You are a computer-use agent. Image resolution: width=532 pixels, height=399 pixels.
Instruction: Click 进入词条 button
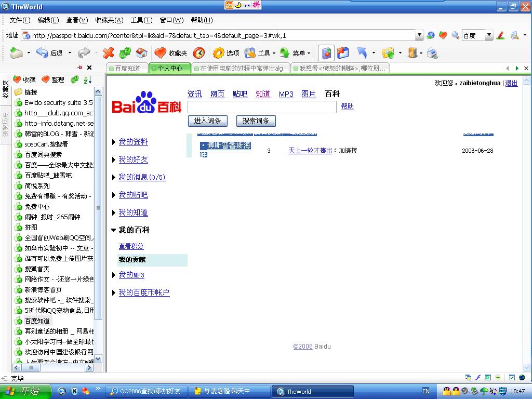[x=208, y=121]
